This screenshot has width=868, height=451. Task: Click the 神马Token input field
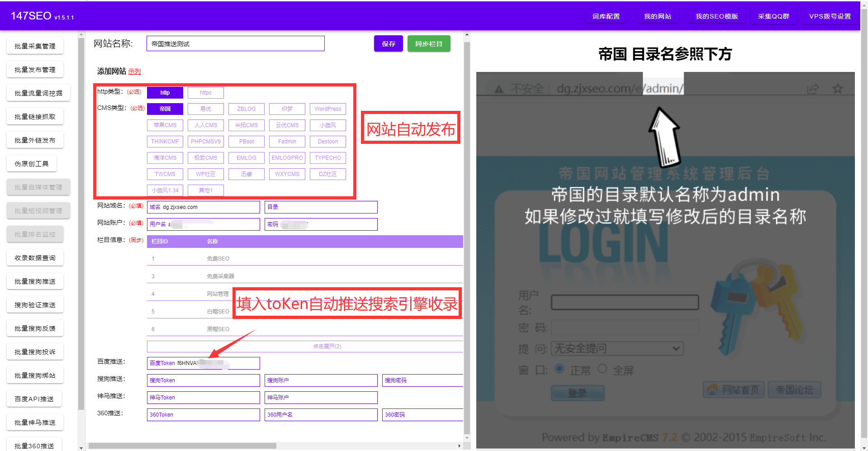pos(204,398)
